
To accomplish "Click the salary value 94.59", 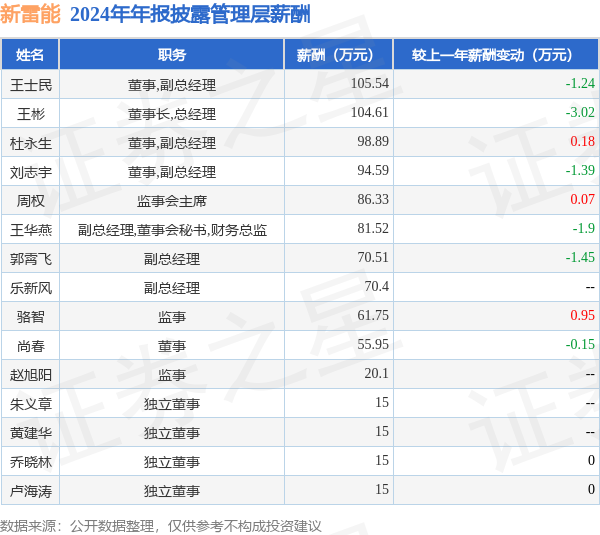I will 373,171.
